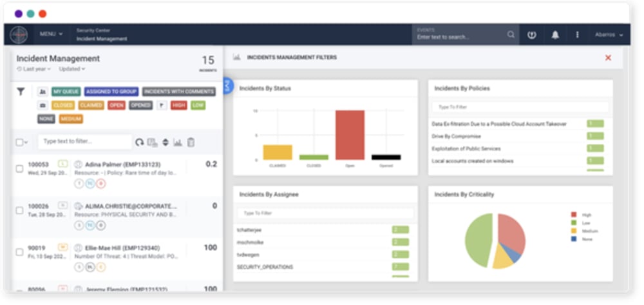Click the High color swatch in criticality legend

(574, 215)
